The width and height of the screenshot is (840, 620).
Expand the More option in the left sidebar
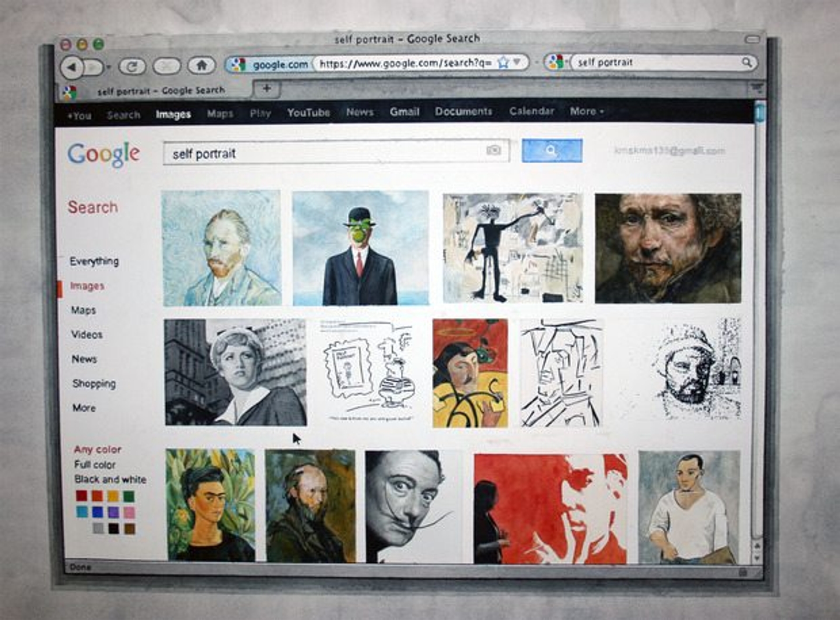coord(84,408)
